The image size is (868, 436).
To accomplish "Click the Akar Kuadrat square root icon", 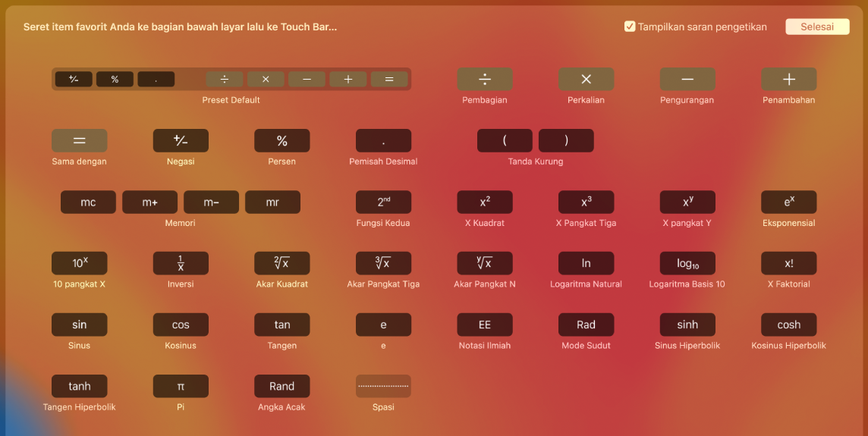I will pyautogui.click(x=281, y=263).
